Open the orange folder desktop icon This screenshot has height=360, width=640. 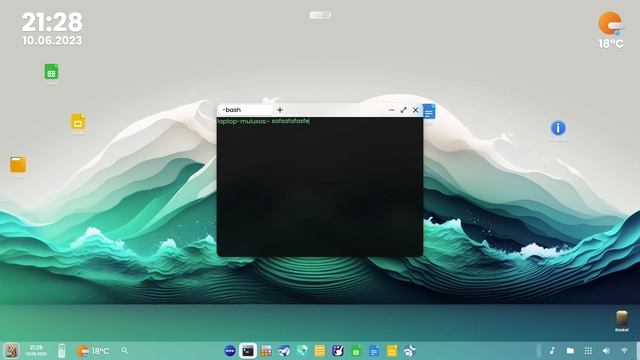(x=18, y=164)
